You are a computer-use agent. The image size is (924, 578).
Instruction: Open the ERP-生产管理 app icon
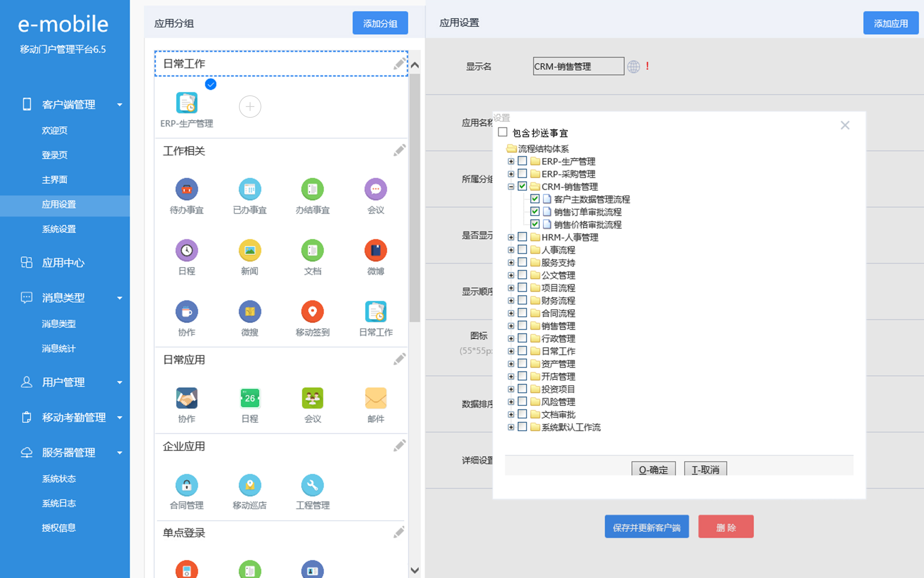pos(187,103)
